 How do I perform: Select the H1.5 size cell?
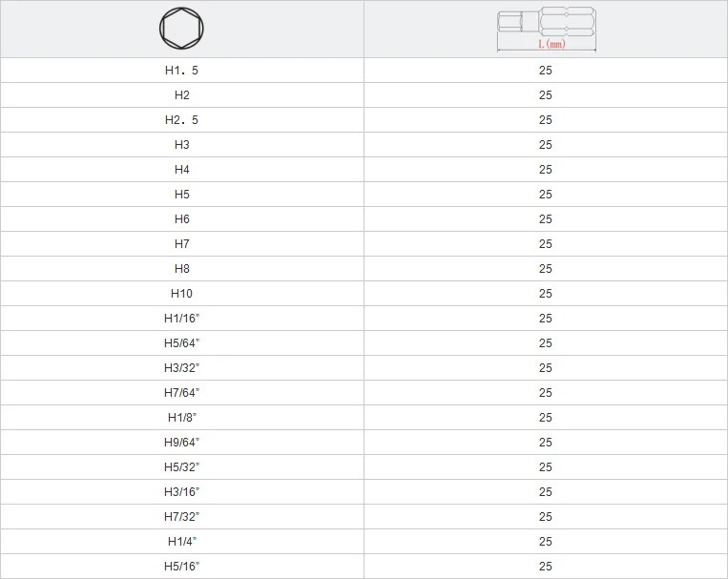point(181,71)
